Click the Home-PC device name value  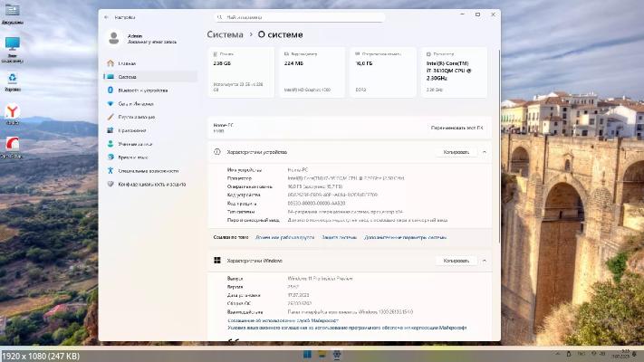click(x=298, y=169)
